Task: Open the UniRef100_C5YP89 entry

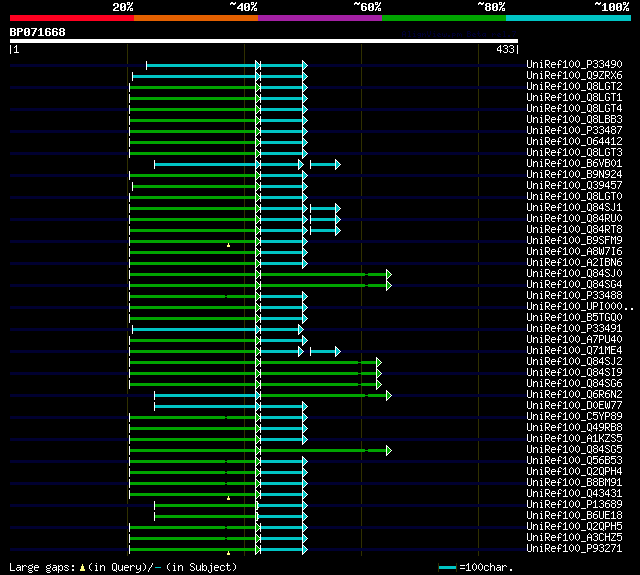Action: pos(574,417)
